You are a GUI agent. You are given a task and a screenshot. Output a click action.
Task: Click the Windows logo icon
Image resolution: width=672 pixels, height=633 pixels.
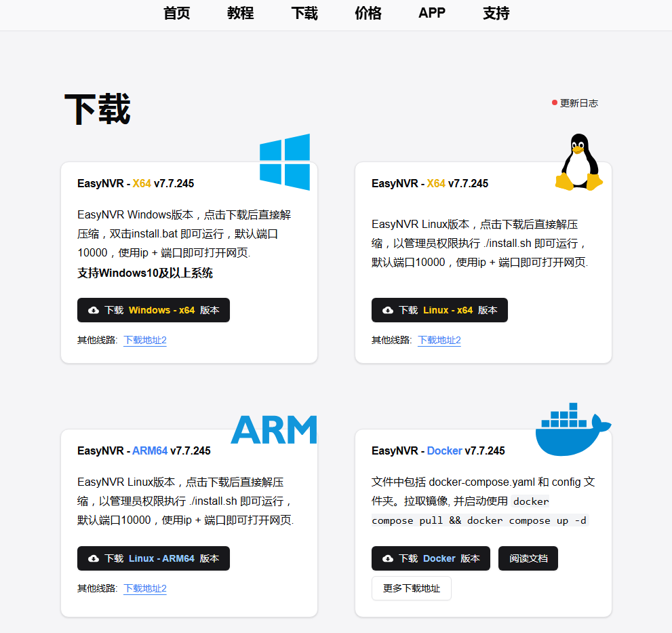(285, 162)
